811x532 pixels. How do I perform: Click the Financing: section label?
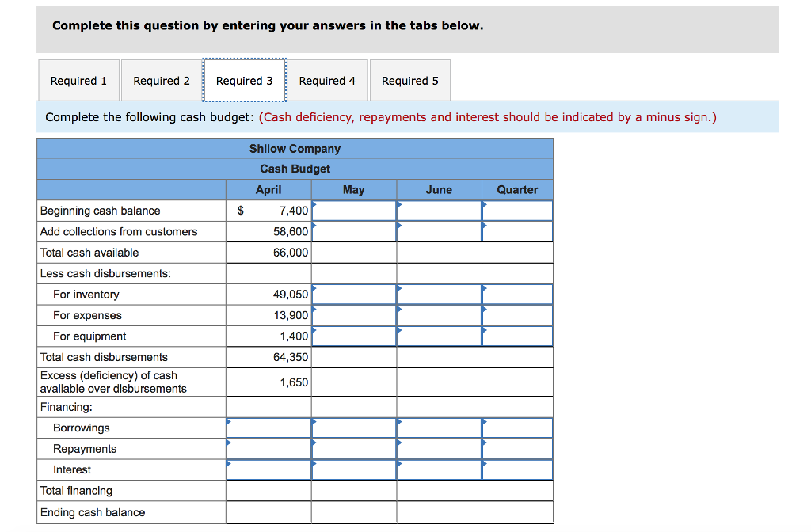point(67,407)
